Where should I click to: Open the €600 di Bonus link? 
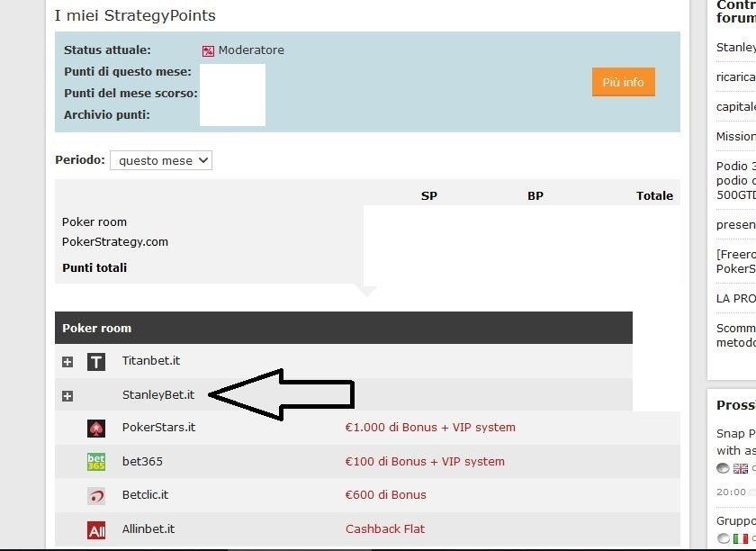click(x=386, y=494)
